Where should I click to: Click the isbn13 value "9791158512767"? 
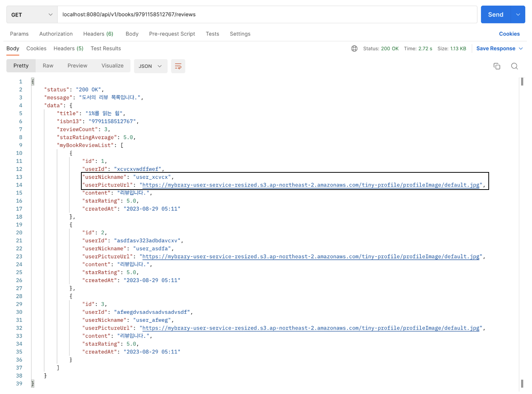point(112,121)
